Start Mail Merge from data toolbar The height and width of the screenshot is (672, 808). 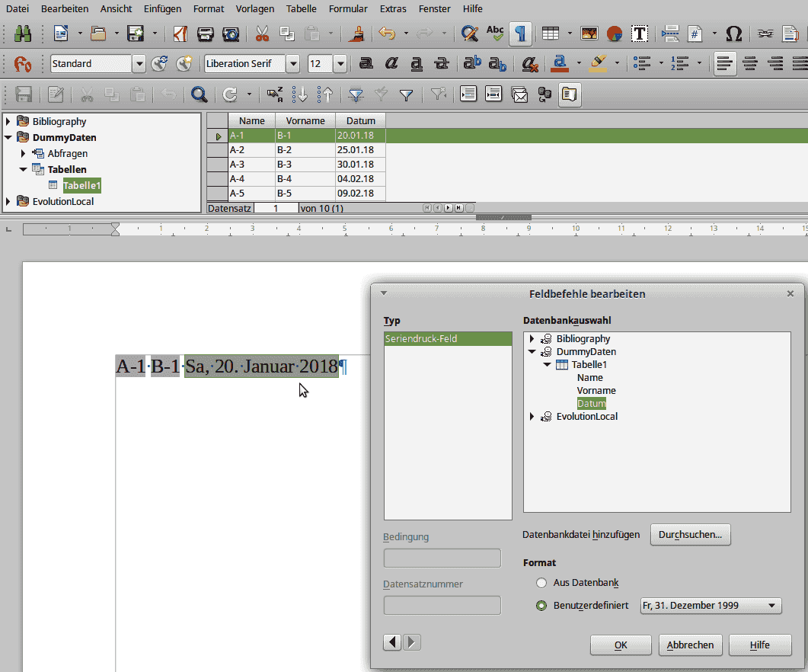(519, 94)
